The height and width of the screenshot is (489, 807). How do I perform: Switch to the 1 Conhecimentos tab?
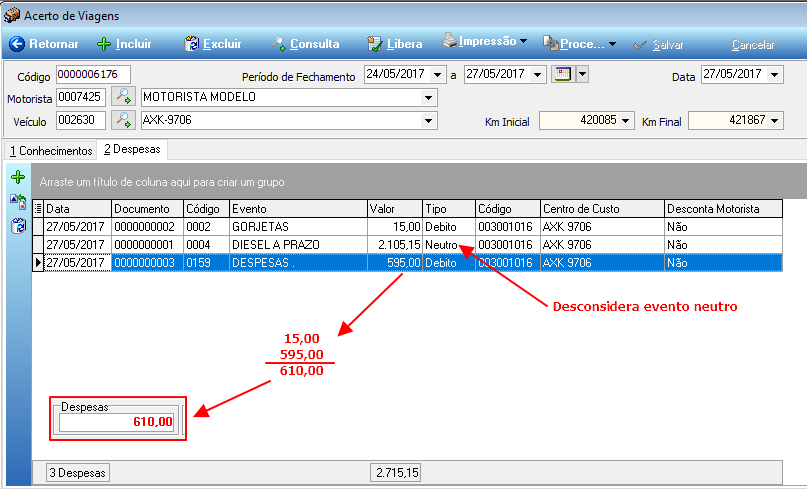(x=51, y=151)
